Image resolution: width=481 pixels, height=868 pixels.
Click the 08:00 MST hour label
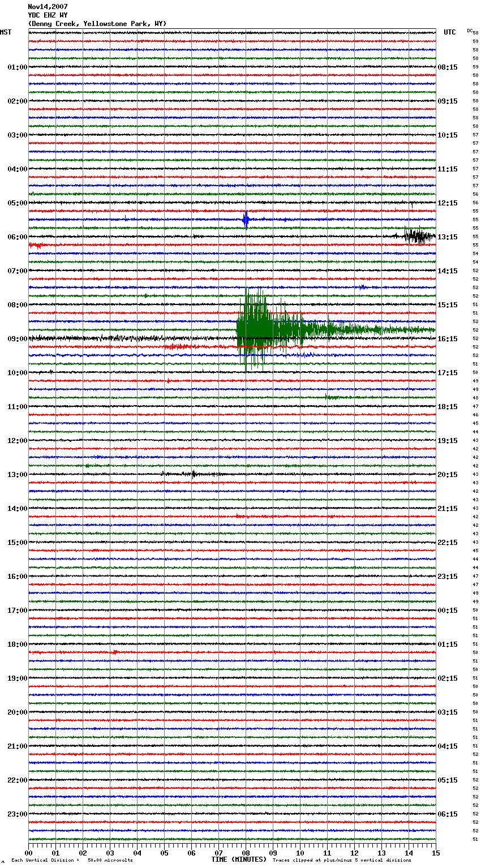(x=17, y=305)
